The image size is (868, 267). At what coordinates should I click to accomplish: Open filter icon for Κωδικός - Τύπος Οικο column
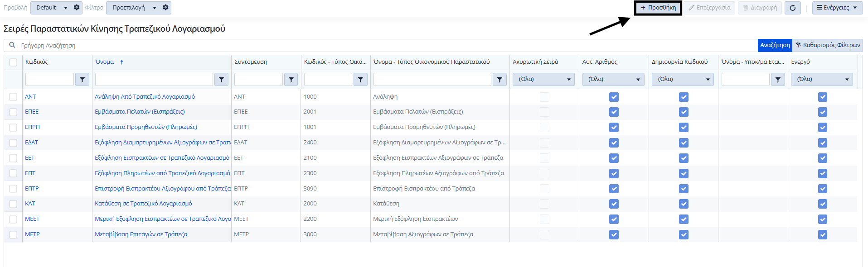tap(360, 80)
